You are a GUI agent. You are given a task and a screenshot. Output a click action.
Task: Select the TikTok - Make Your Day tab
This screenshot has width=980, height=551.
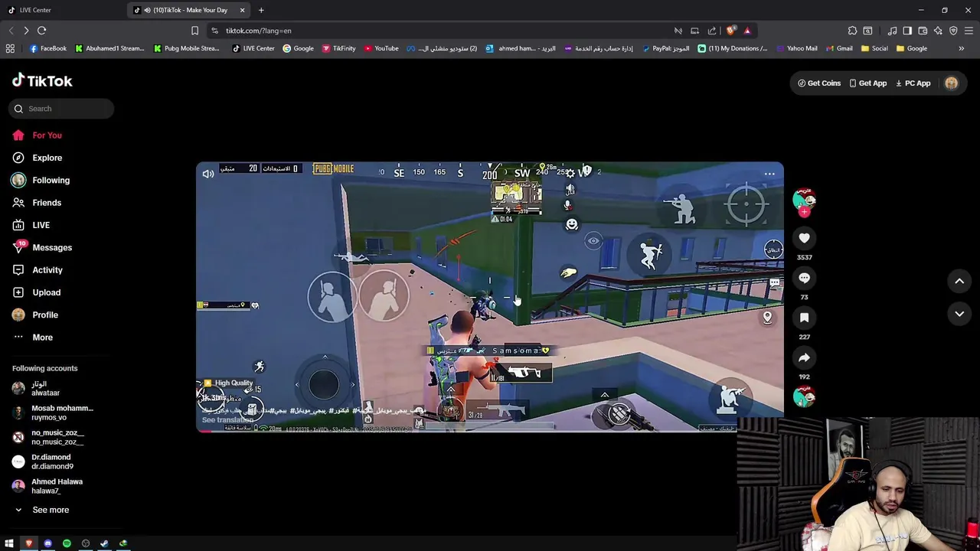pos(190,10)
